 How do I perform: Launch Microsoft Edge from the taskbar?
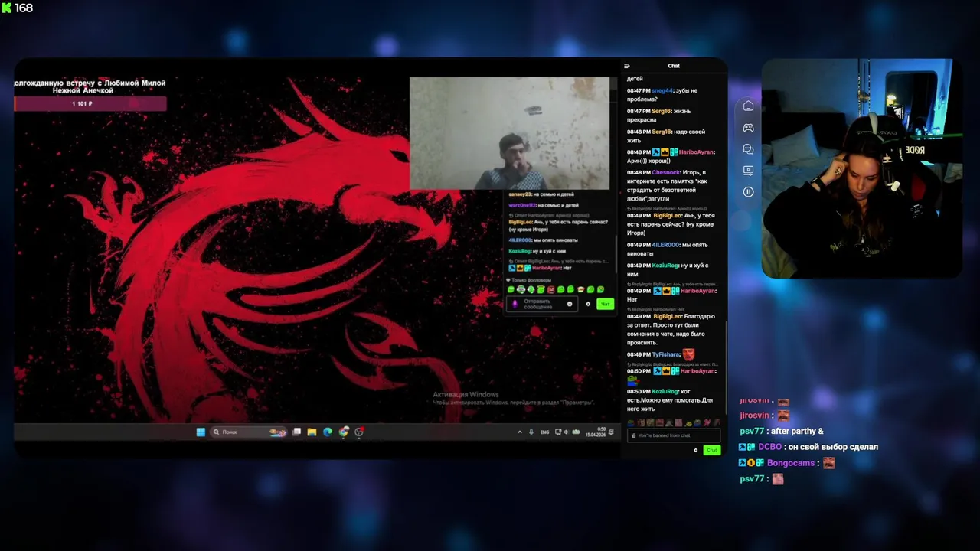(328, 432)
